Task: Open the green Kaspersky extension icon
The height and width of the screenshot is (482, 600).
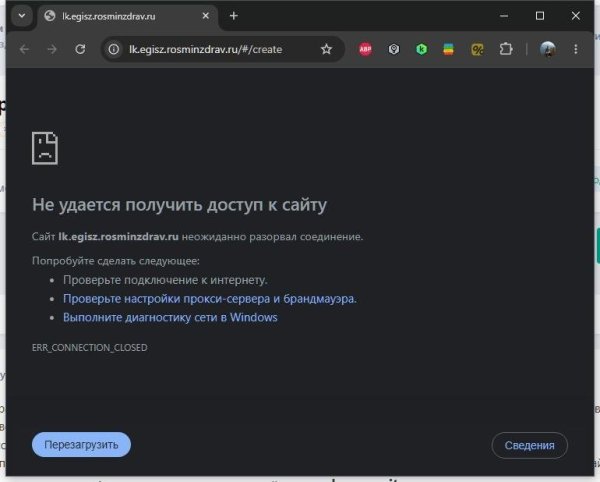Action: pyautogui.click(x=422, y=49)
